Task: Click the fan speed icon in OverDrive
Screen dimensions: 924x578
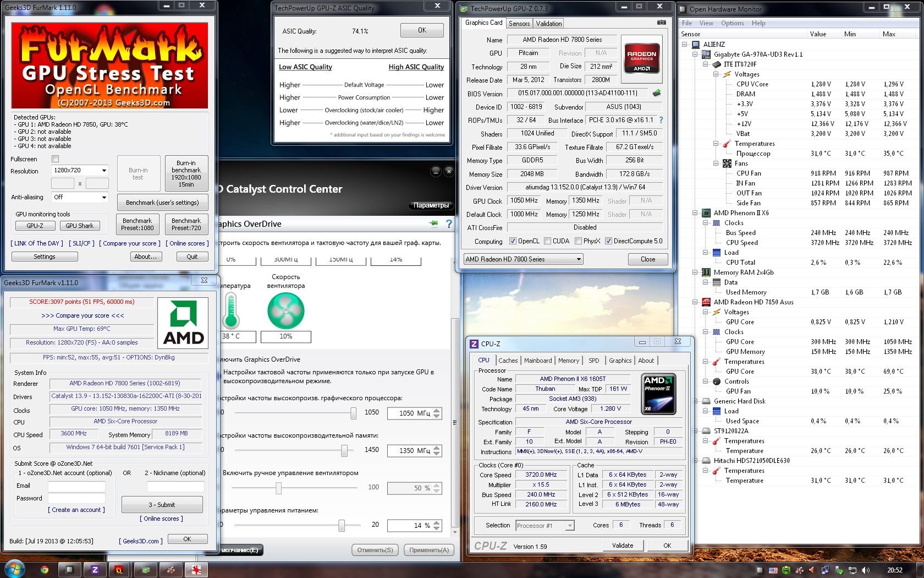Action: pyautogui.click(x=286, y=311)
